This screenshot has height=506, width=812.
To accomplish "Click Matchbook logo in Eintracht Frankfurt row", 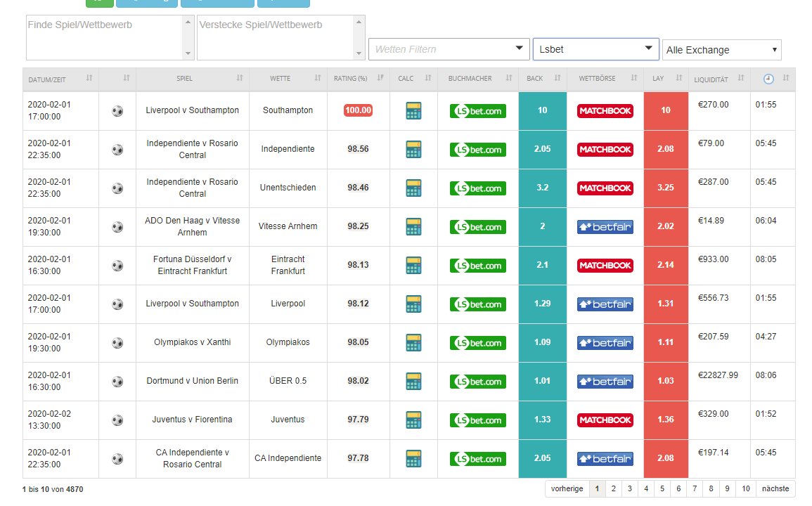I will click(x=605, y=265).
